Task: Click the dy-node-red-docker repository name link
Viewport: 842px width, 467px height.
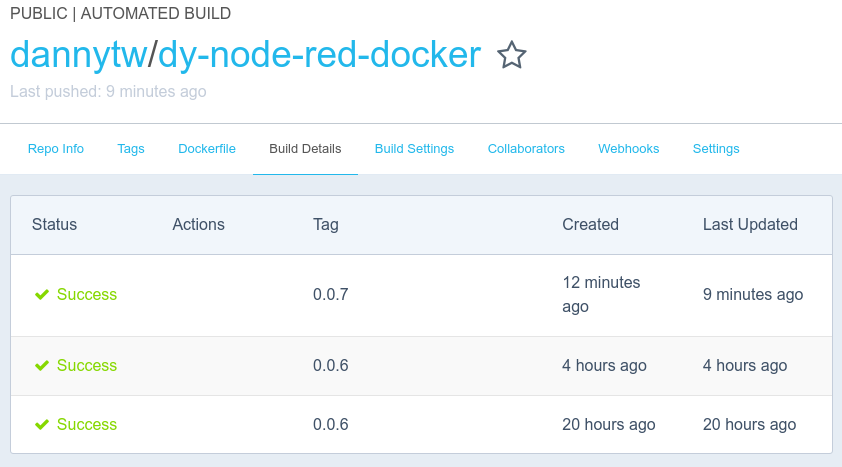Action: click(x=320, y=55)
